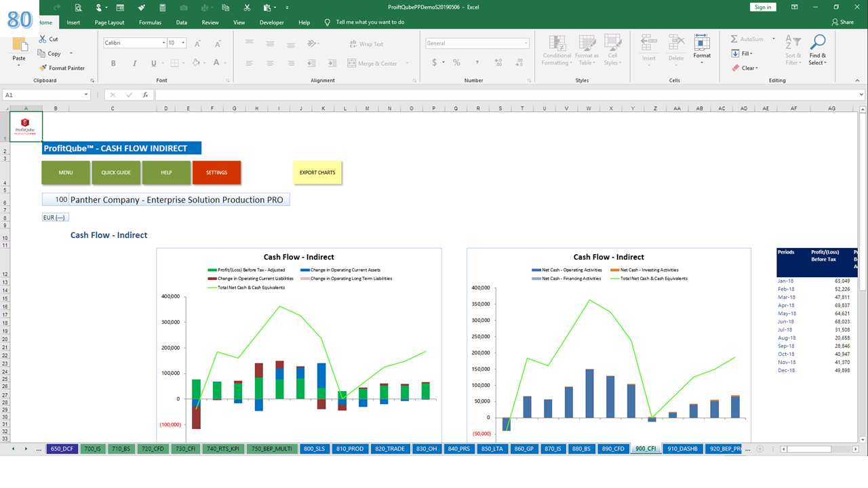This screenshot has width=868, height=488.
Task: Open the Review ribbon tab
Action: point(210,22)
